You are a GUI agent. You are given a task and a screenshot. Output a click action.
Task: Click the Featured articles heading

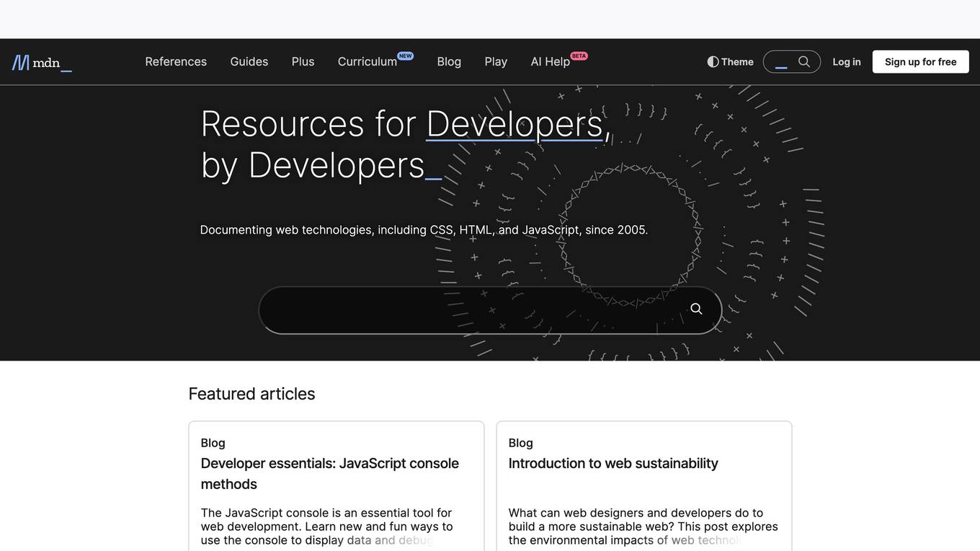pyautogui.click(x=252, y=394)
